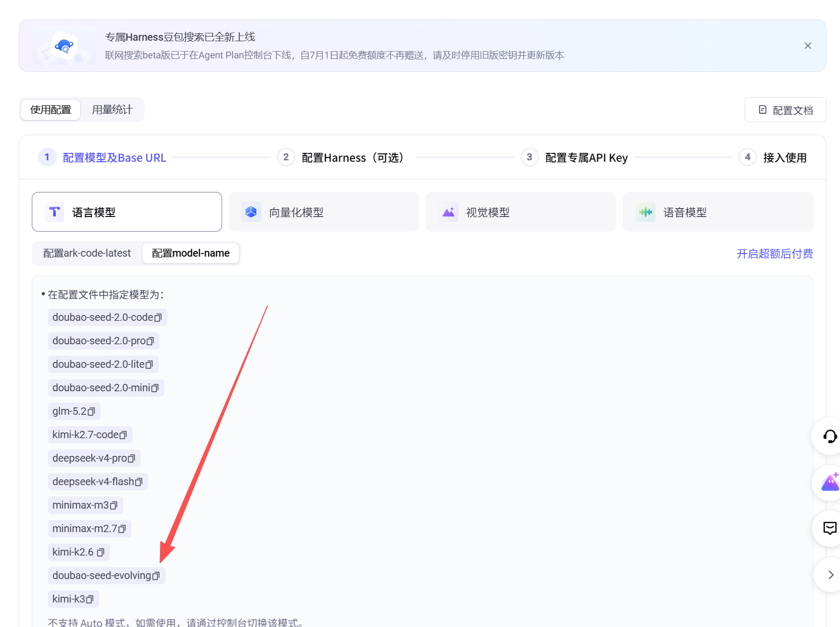This screenshot has width=840, height=627.
Task: Click the 在配置文件中指定模型为 heading text
Action: click(106, 295)
